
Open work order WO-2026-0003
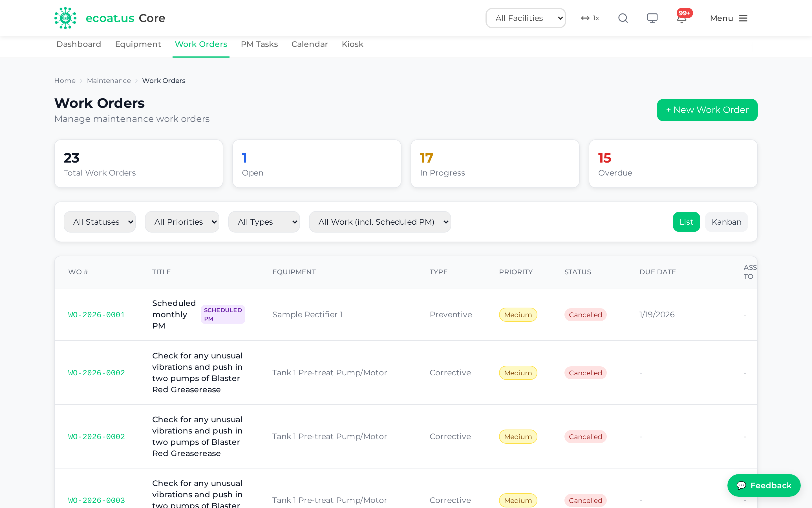97,500
